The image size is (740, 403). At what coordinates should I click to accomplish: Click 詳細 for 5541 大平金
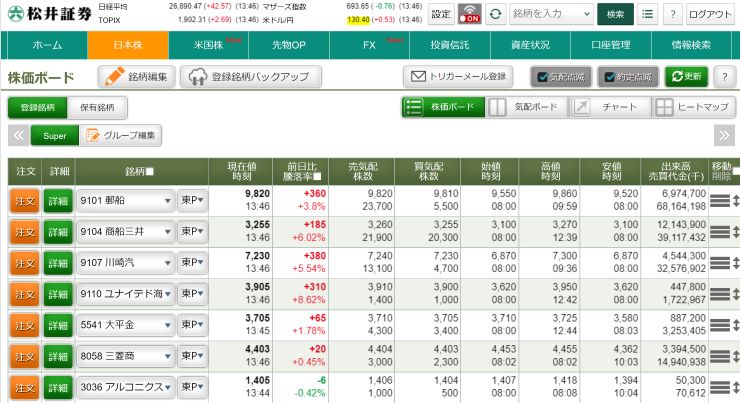tap(58, 326)
